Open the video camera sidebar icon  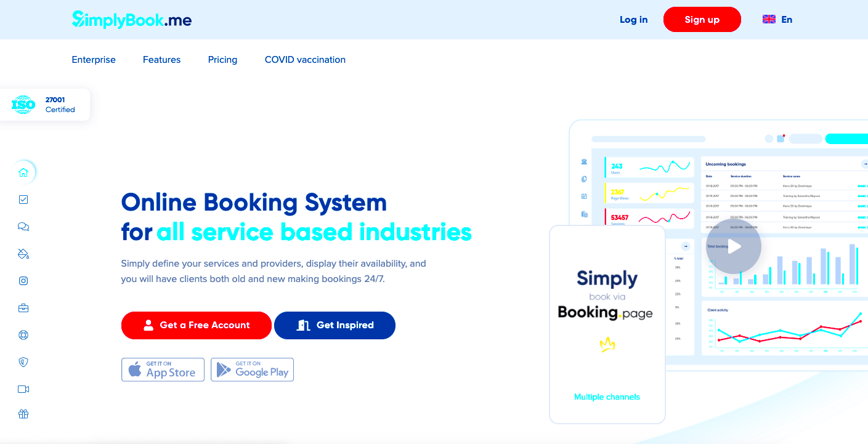tap(23, 389)
